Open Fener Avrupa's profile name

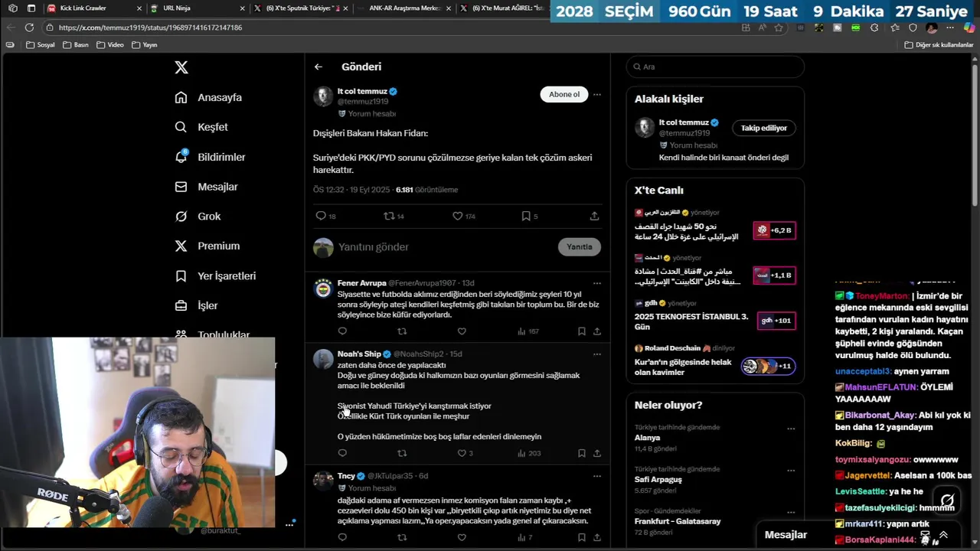point(361,283)
